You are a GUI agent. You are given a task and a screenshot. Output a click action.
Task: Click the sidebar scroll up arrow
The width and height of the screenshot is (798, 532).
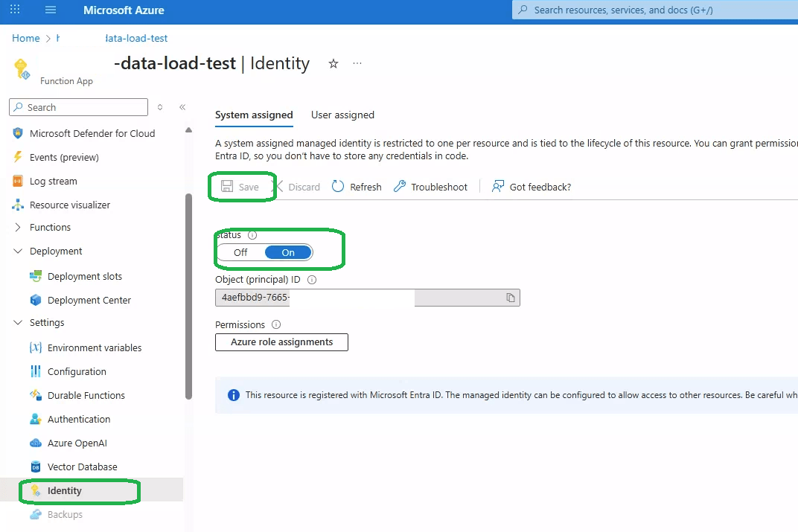coord(189,130)
